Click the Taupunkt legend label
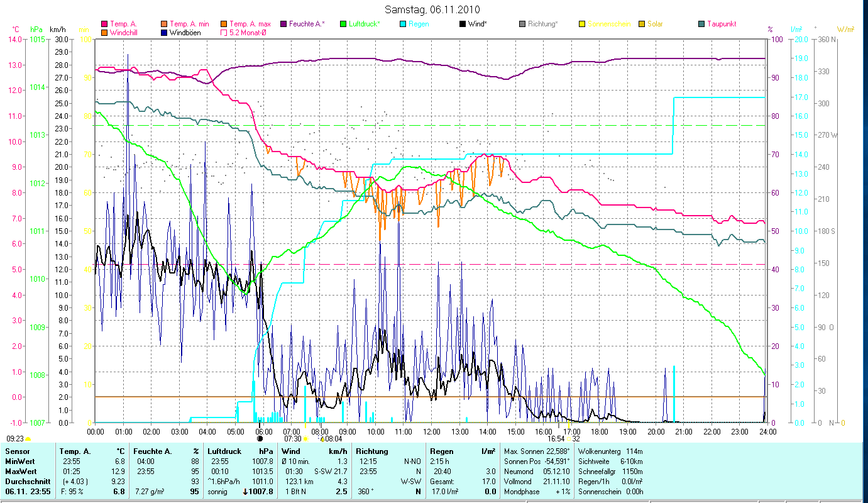 pos(722,24)
